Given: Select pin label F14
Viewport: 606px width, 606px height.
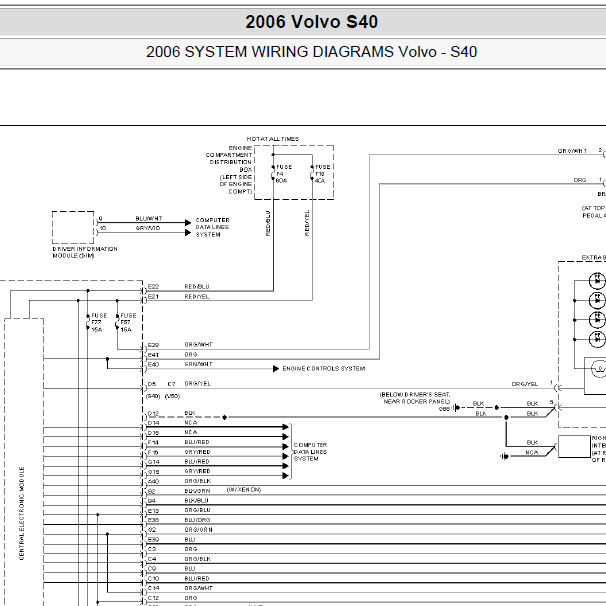Looking at the screenshot, I should (x=153, y=443).
